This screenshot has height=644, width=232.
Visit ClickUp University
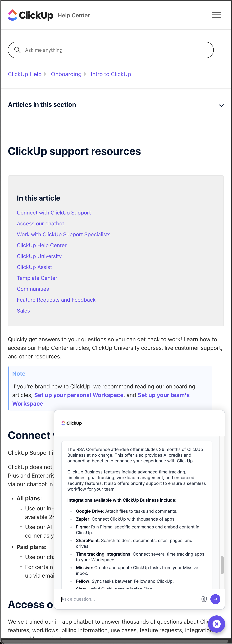coord(39,256)
